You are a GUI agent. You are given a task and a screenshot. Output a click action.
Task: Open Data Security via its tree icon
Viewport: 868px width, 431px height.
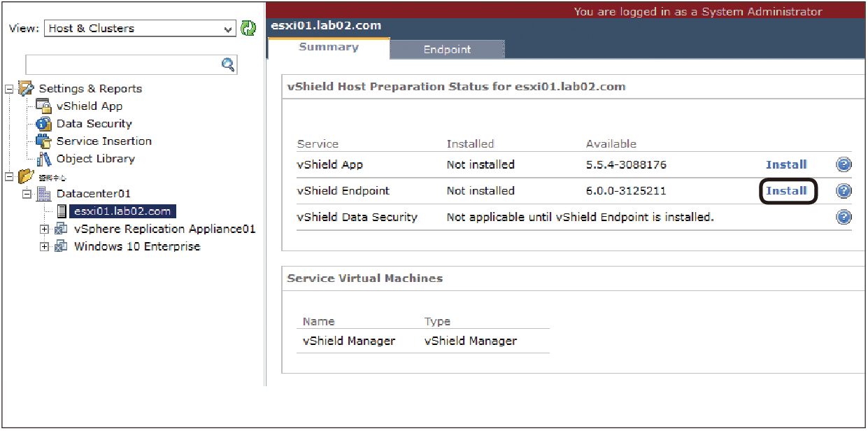click(44, 124)
